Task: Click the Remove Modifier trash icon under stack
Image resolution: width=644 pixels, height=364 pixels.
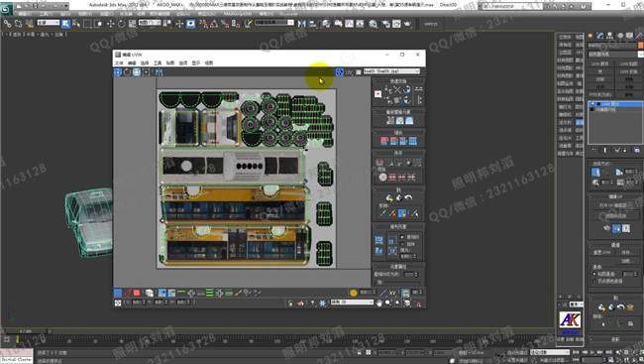Action: (x=626, y=151)
